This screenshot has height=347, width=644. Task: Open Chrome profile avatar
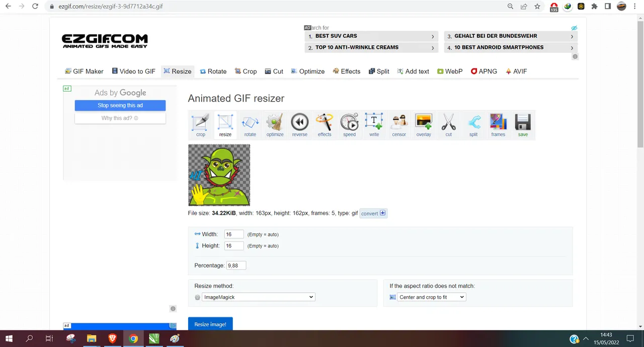pyautogui.click(x=621, y=7)
